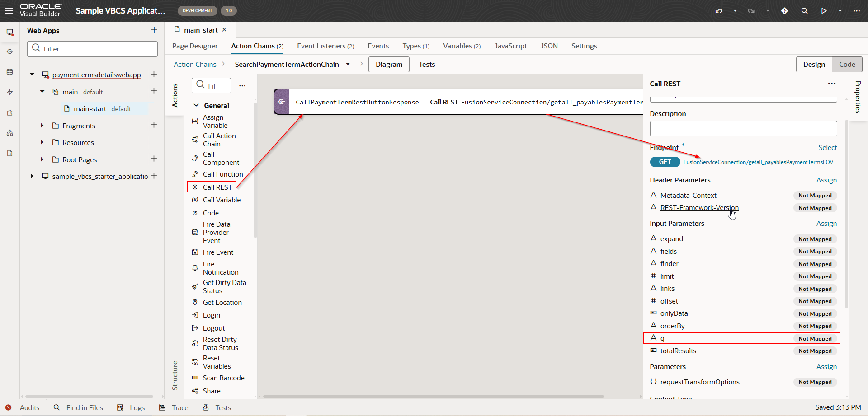Select Fire Notification action
Viewport: 868px width, 416px height.
click(x=215, y=268)
